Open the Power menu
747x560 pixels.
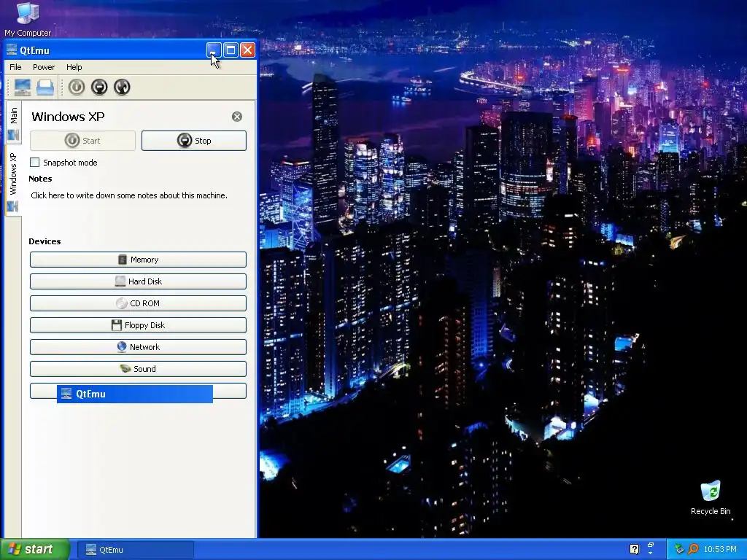pos(44,67)
